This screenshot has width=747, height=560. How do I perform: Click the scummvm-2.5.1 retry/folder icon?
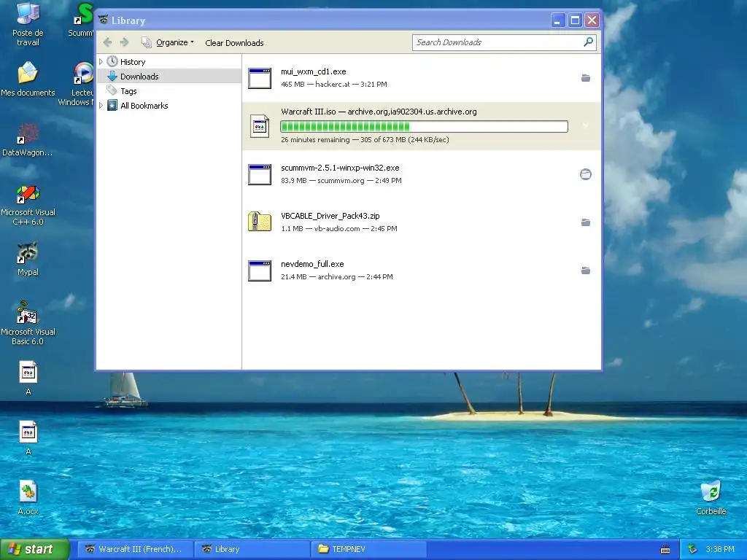[586, 174]
